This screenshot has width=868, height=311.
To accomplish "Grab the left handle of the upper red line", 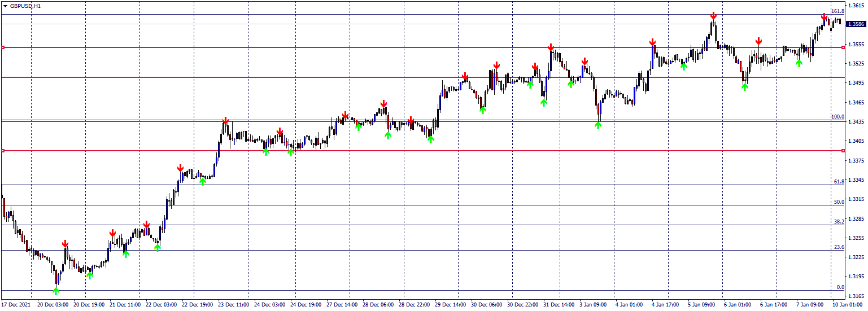I will pyautogui.click(x=3, y=47).
